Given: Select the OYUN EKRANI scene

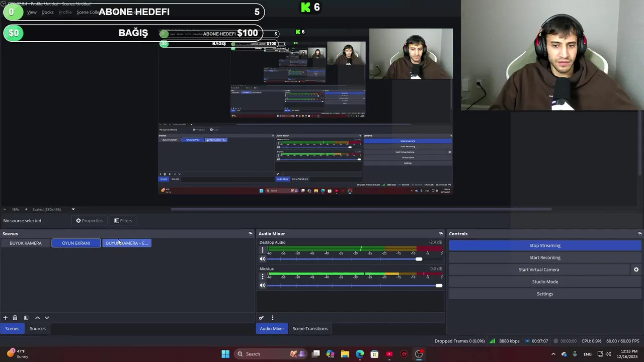Looking at the screenshot, I should [x=76, y=243].
